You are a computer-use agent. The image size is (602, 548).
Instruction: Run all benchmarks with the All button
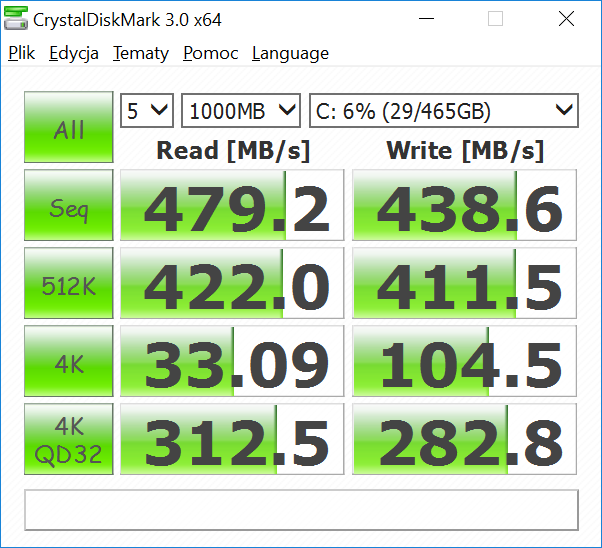(x=69, y=127)
